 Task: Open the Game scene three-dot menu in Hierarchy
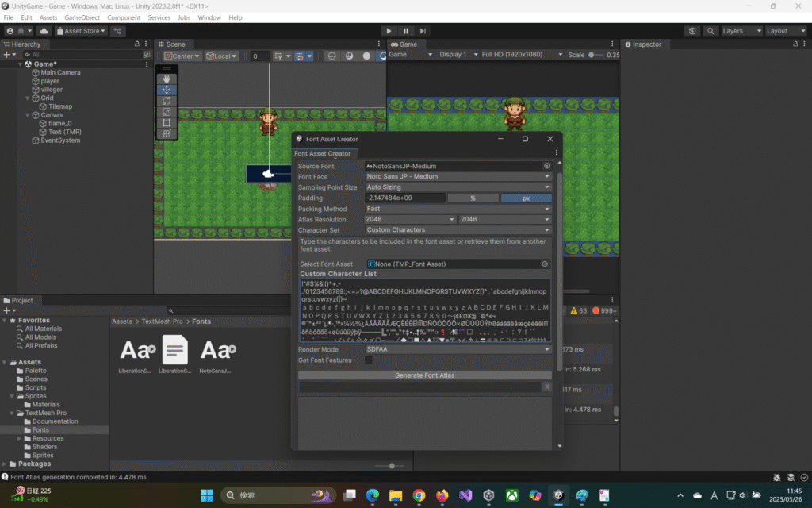tap(147, 64)
